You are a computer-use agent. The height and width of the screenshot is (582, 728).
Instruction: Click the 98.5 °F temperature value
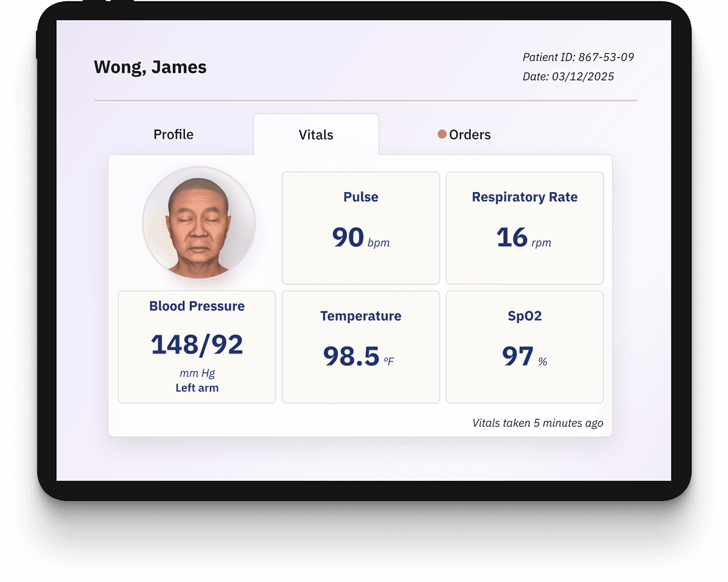[360, 356]
